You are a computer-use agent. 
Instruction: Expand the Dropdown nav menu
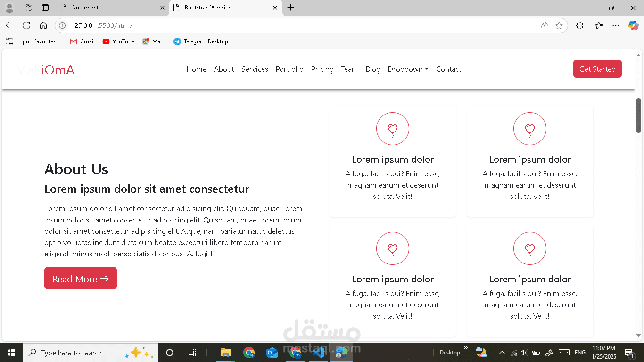pos(408,69)
